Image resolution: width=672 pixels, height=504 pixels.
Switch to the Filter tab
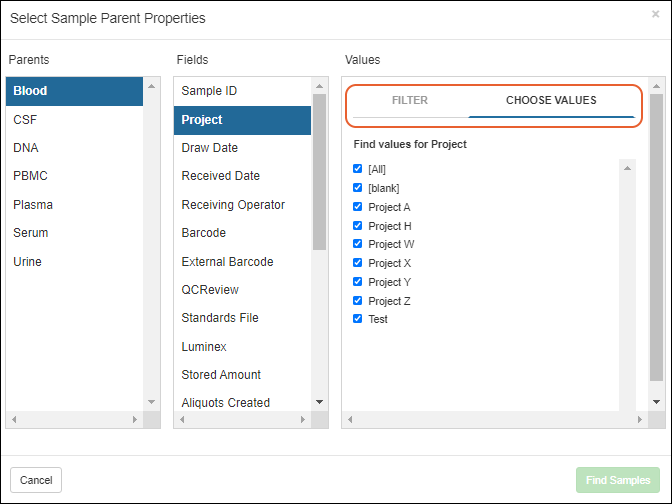(410, 101)
